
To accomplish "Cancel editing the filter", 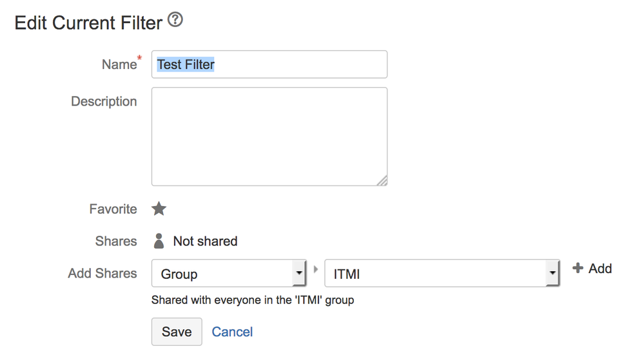I will click(232, 332).
